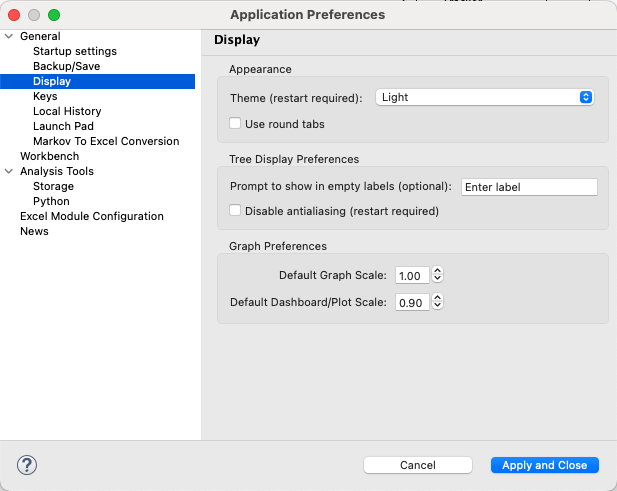Viewport: 617px width, 491px height.
Task: Click the empty labels prompt text field
Action: coord(528,187)
